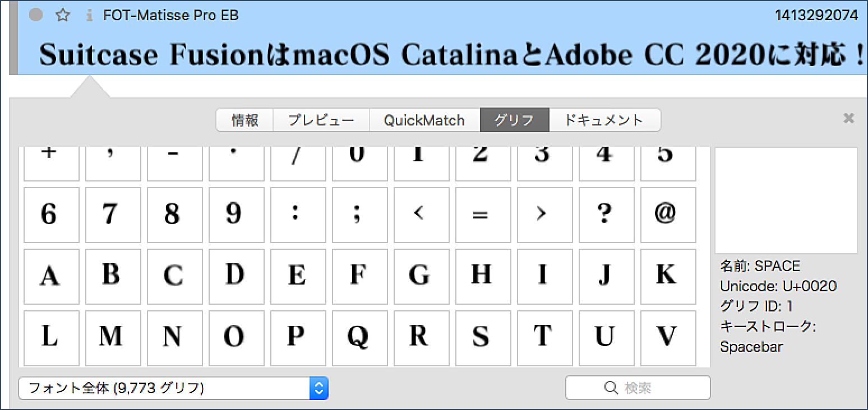Click the font name FOT-Matisse Pro EB
This screenshot has height=410, width=868.
(171, 16)
